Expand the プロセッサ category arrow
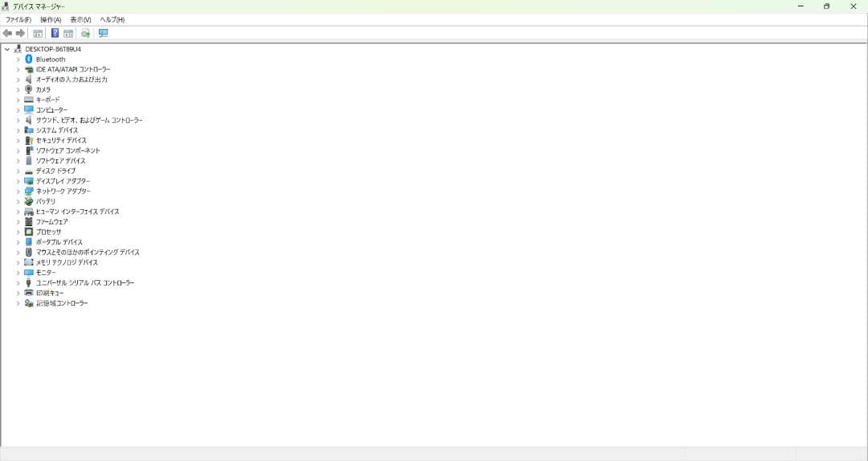Image resolution: width=868 pixels, height=461 pixels. (18, 232)
